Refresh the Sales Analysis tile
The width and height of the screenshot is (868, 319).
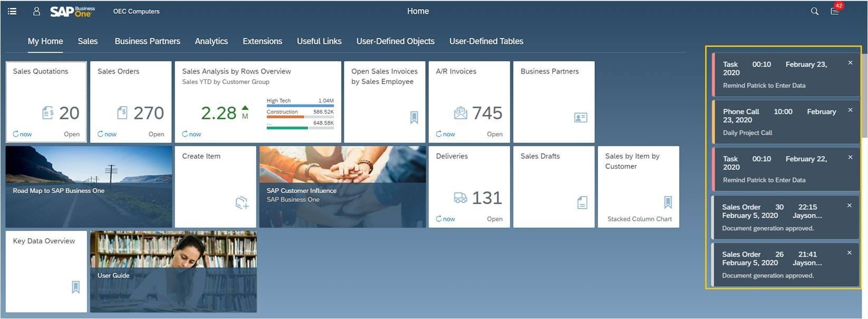[x=191, y=134]
